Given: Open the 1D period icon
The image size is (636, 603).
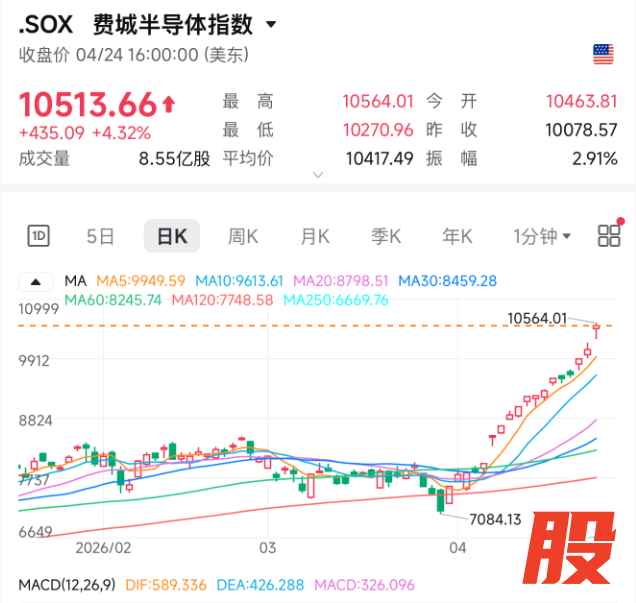Looking at the screenshot, I should 38,236.
